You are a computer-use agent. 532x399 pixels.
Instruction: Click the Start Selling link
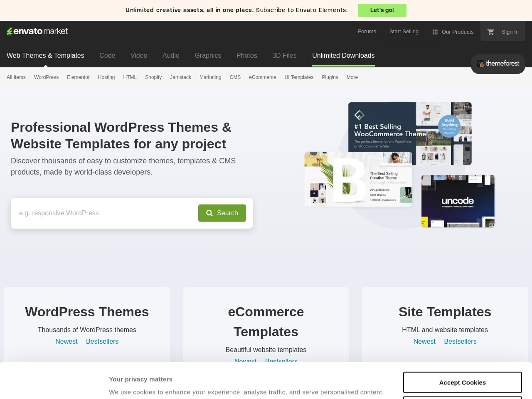point(404,32)
